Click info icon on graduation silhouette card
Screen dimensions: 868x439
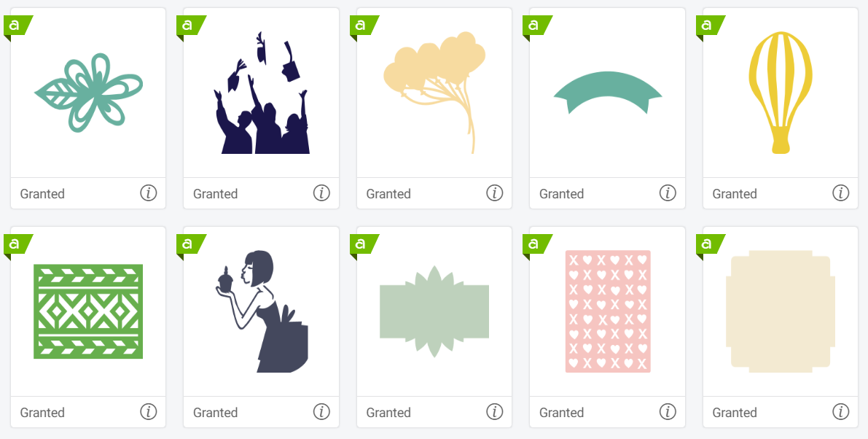[321, 193]
